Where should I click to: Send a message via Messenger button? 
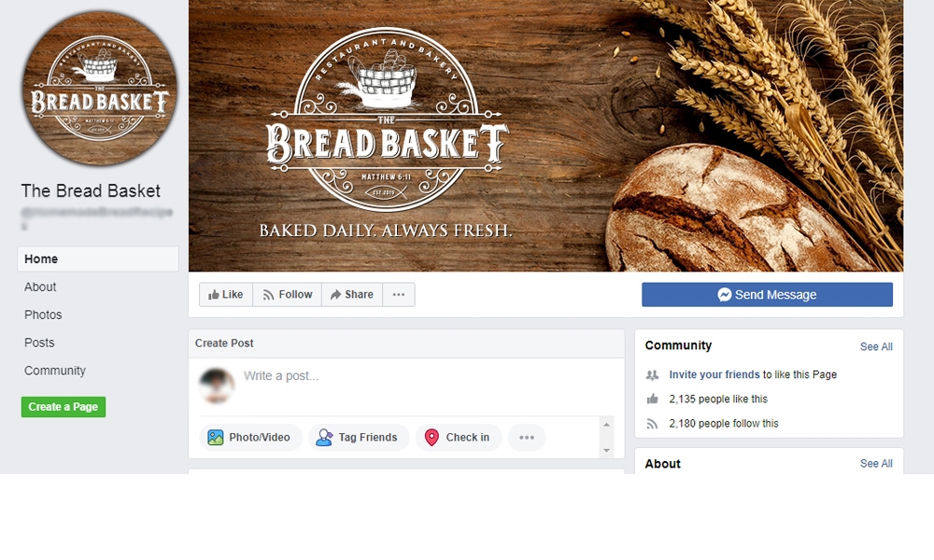tap(767, 295)
